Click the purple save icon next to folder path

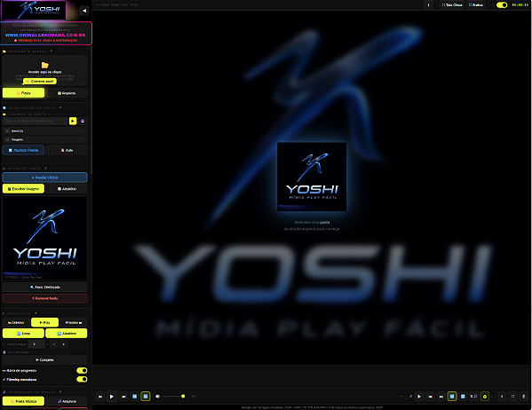[83, 121]
